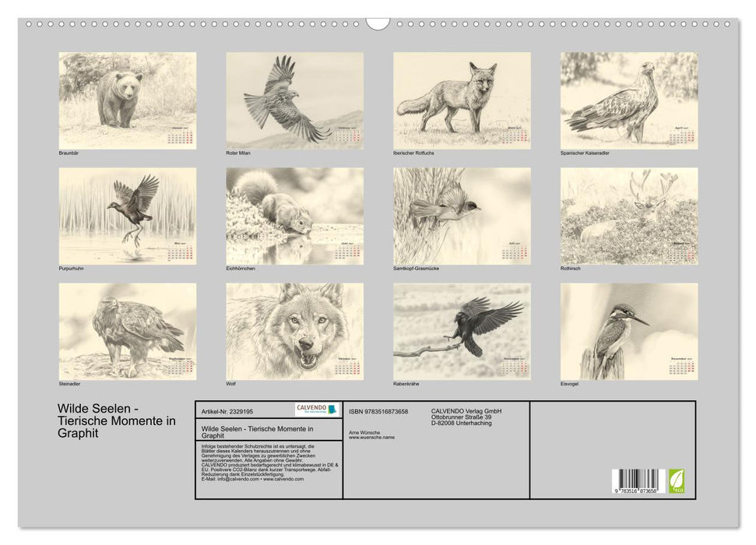Click the 'Braunbär' caption
Viewport: 756px width, 545px height.
pyautogui.click(x=69, y=153)
